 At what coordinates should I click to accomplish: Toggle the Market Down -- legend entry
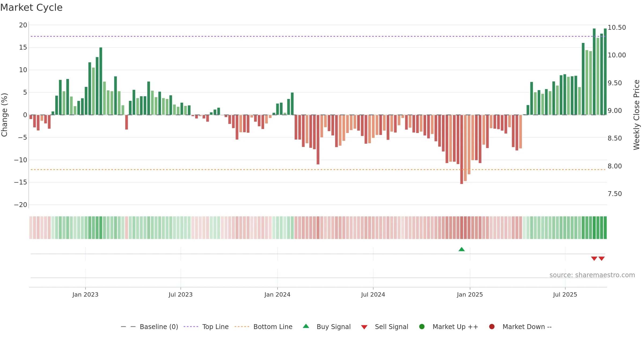pyautogui.click(x=520, y=327)
